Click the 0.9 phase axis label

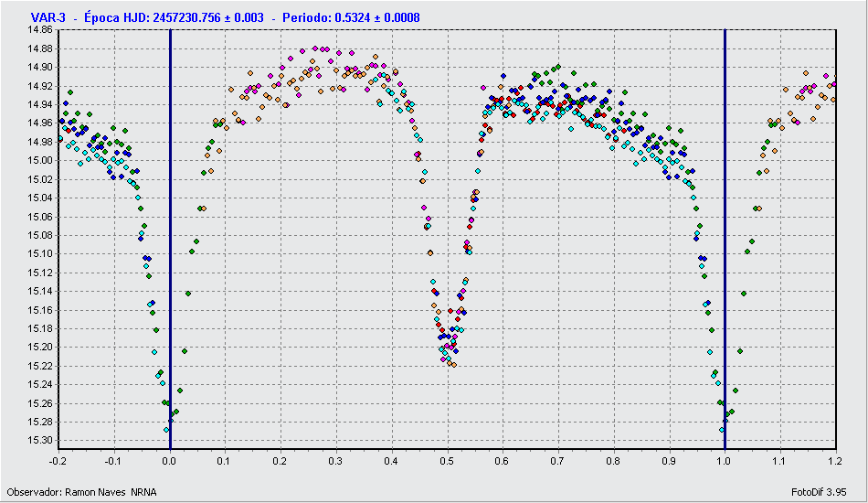[669, 461]
